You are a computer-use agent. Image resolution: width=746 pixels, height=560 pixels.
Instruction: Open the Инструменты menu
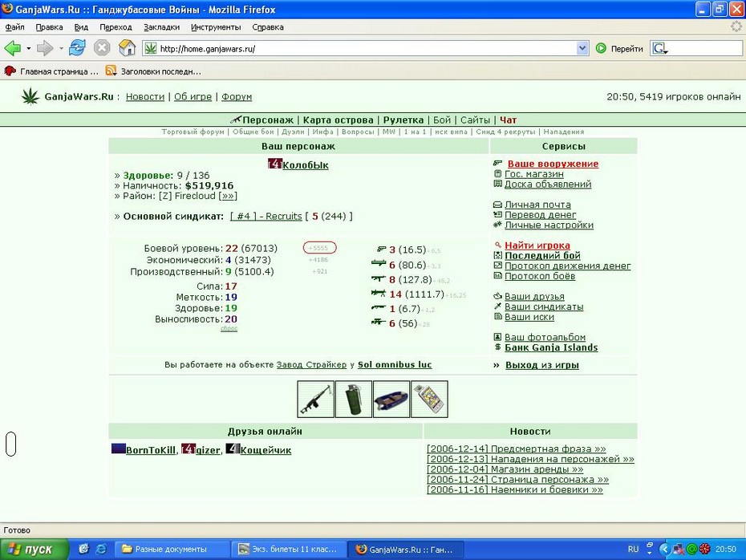coord(216,27)
